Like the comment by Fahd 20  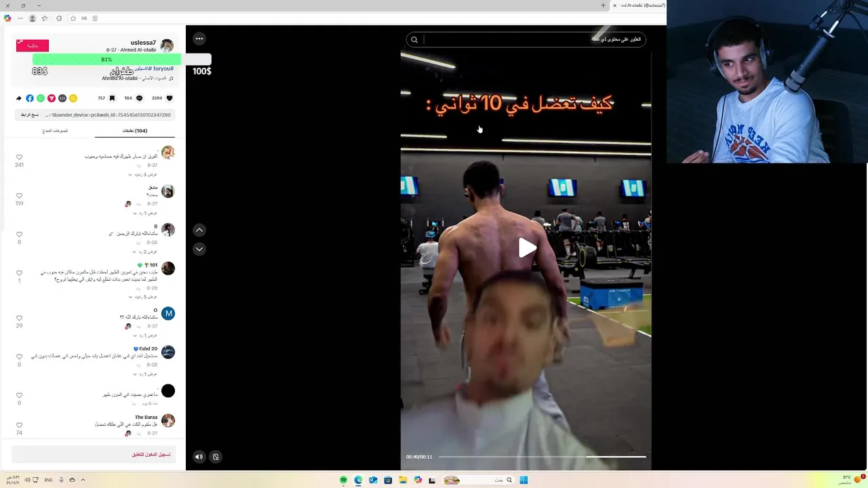pos(19,357)
